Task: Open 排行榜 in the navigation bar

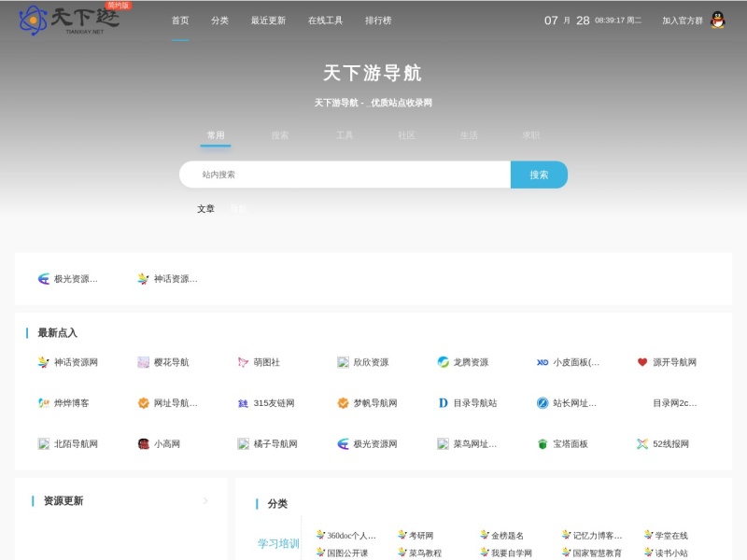Action: [x=378, y=21]
